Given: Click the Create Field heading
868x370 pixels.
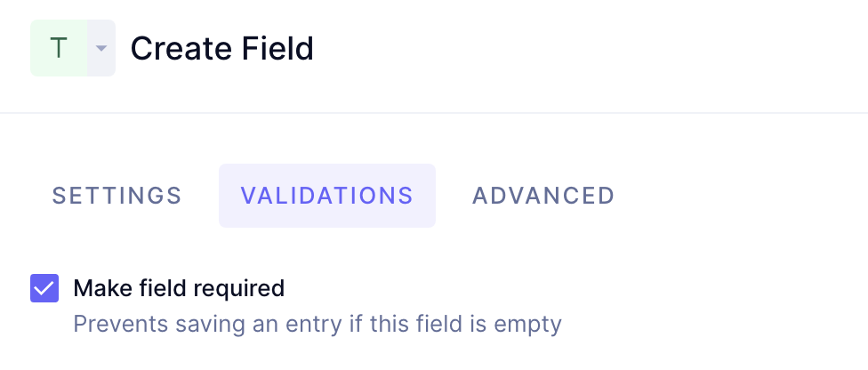Looking at the screenshot, I should click(x=222, y=48).
